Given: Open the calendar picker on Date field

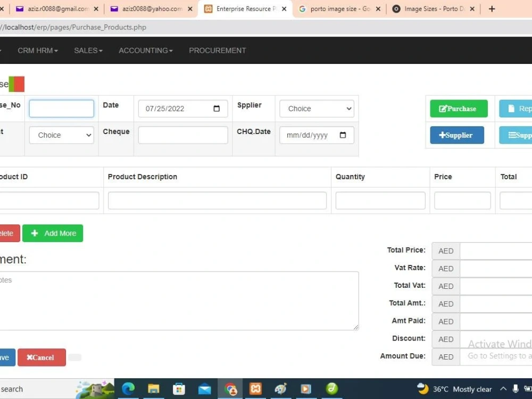Looking at the screenshot, I should [x=217, y=109].
